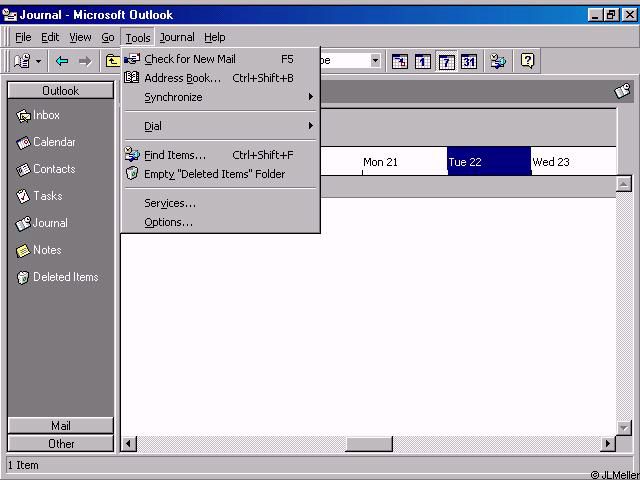Select the Notes shortcut icon
This screenshot has height=480, width=640.
click(24, 251)
